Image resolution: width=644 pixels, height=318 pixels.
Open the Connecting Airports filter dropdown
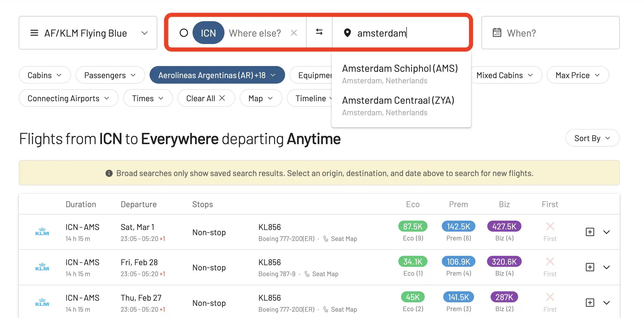tap(69, 98)
